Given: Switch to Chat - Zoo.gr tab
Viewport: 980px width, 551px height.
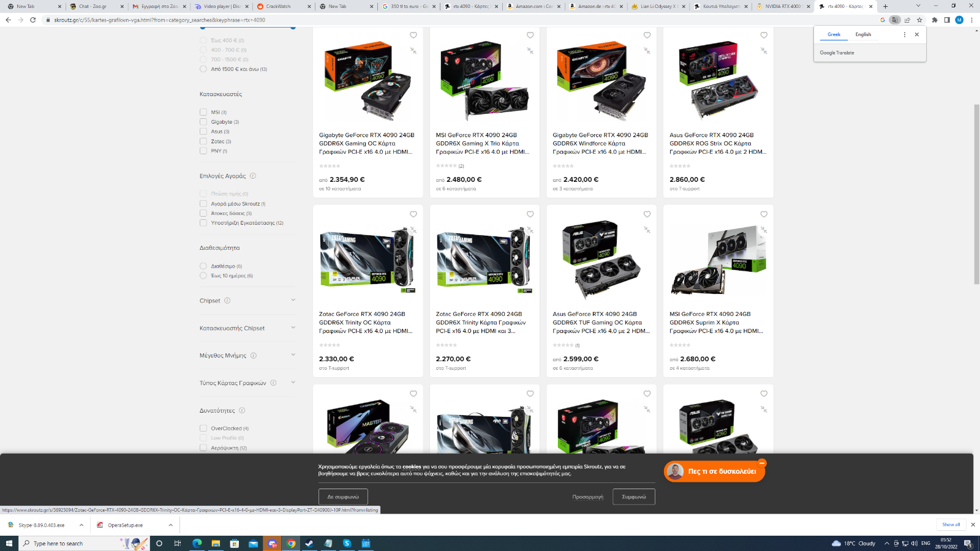Looking at the screenshot, I should point(95,6).
